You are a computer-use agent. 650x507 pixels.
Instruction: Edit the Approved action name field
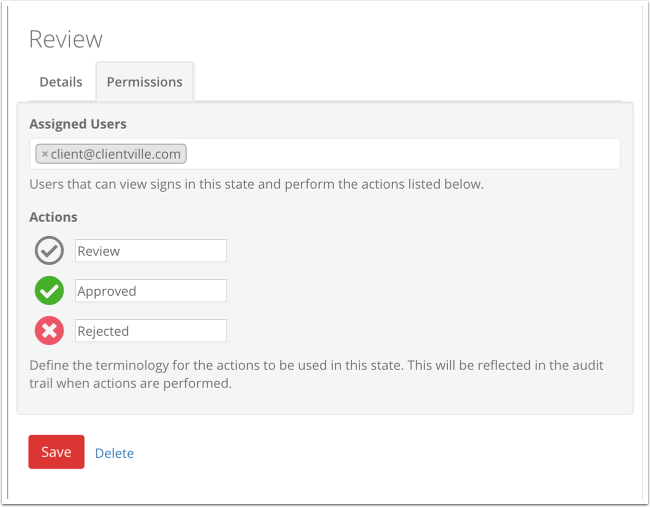click(x=151, y=291)
